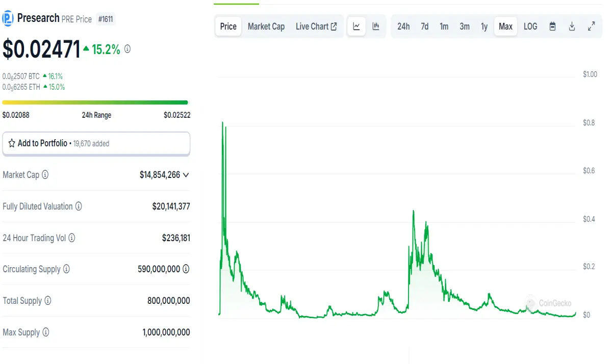The image size is (612, 364).
Task: Click the $236,181 trading volume value
Action: (x=176, y=238)
